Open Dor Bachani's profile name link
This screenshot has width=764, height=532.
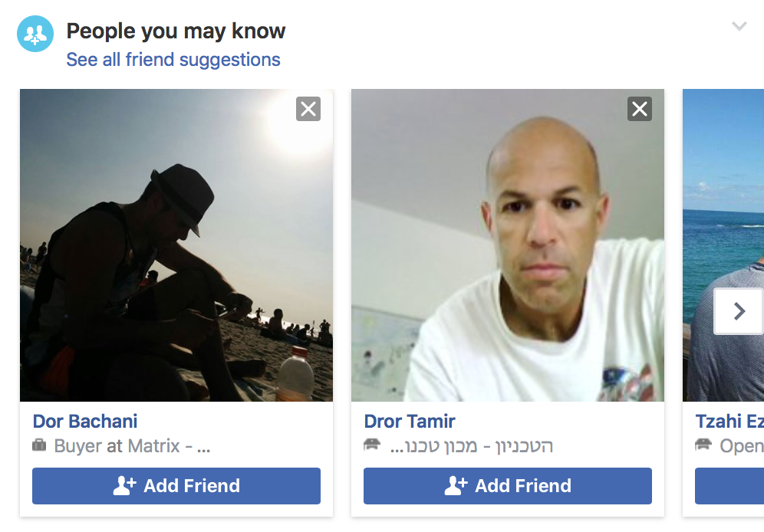[x=85, y=421]
